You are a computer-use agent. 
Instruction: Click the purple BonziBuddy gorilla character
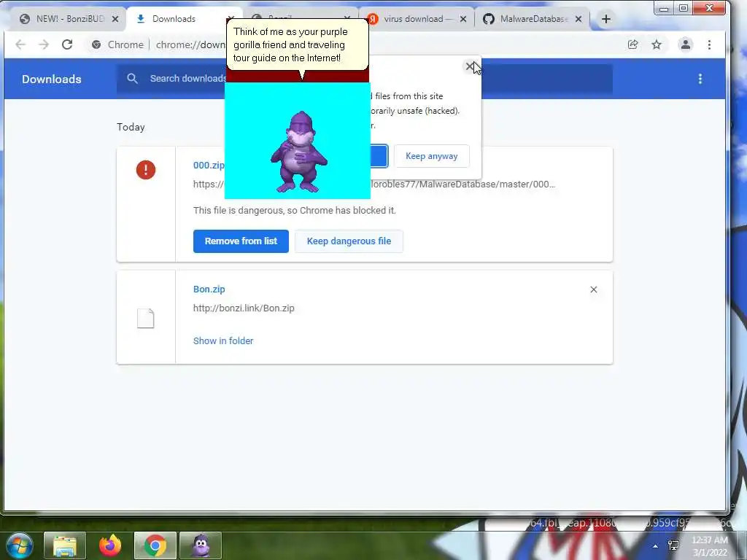299,152
